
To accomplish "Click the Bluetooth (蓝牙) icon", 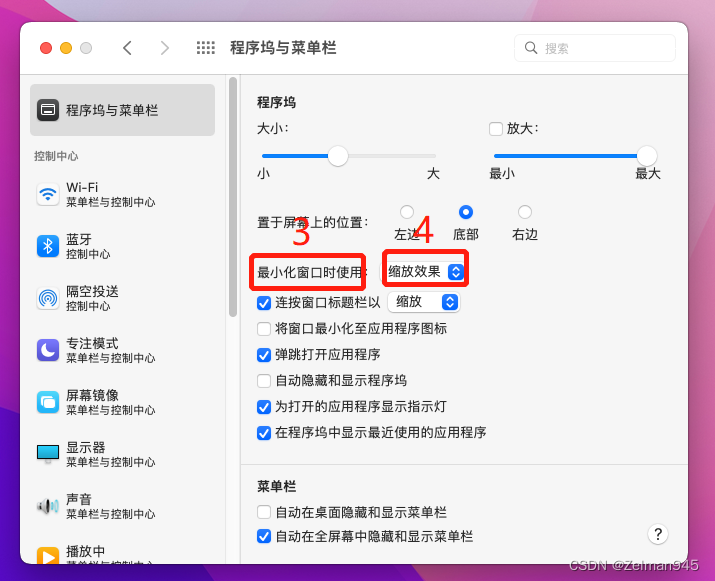I will (x=48, y=246).
